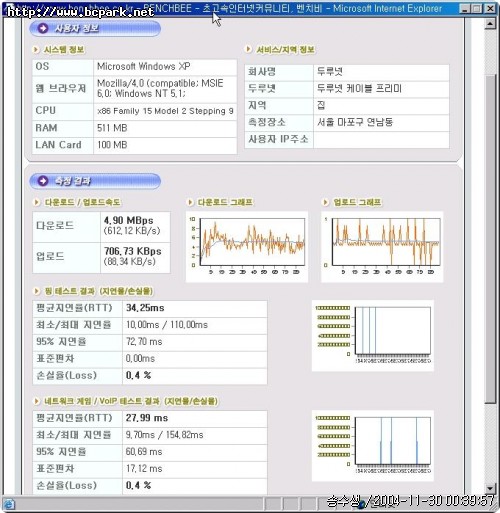Select the '72.70 ms' 95% delay value
Image resolution: width=500 pixels, height=513 pixels.
(144, 342)
